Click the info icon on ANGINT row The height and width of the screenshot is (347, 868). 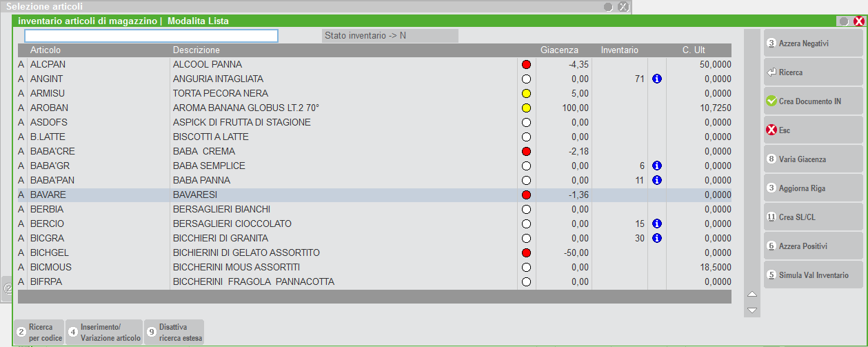(x=656, y=79)
